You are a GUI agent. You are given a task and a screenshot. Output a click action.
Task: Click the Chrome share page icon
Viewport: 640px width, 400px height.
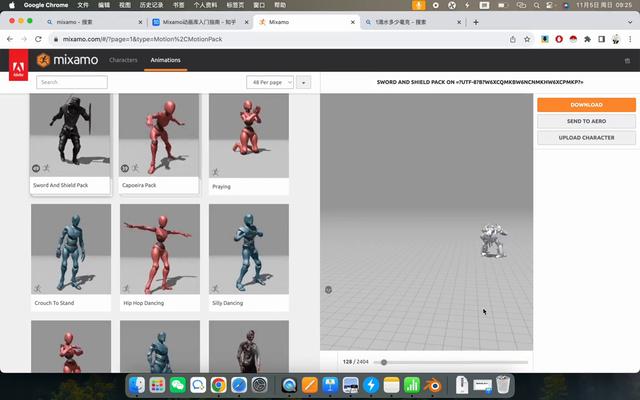tap(513, 39)
